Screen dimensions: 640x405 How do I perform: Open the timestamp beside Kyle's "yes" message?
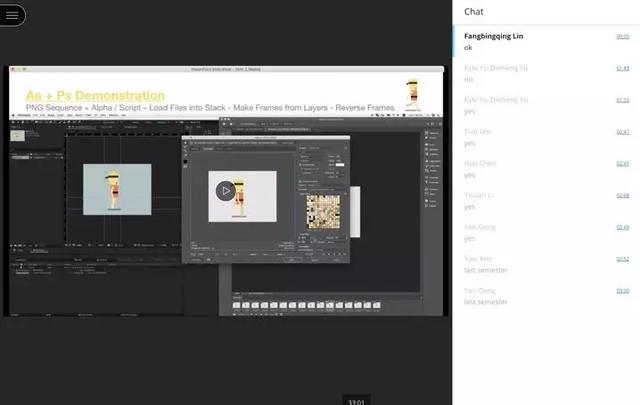click(x=622, y=100)
